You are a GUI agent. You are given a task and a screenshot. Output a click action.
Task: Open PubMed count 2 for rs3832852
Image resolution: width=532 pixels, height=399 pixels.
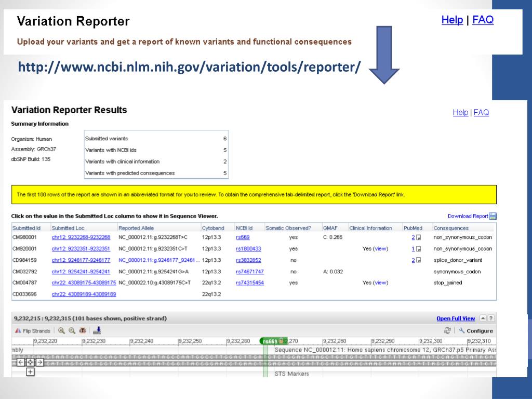413,260
